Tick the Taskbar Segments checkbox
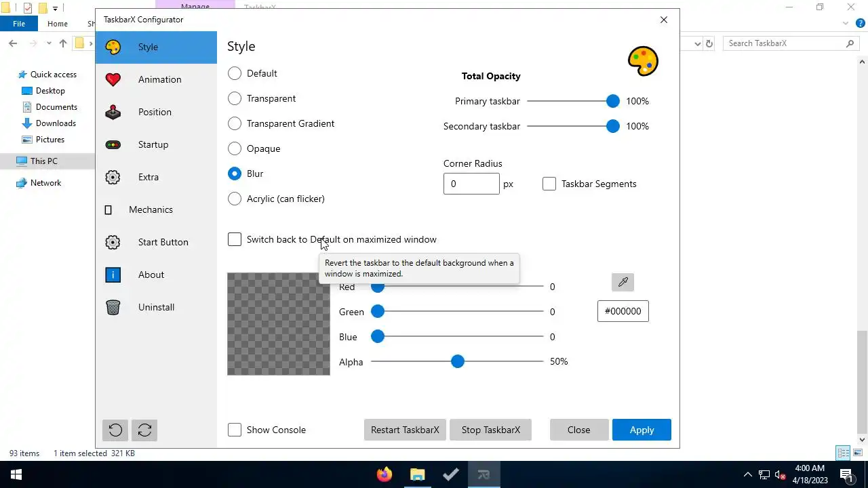The width and height of the screenshot is (868, 488). (549, 184)
